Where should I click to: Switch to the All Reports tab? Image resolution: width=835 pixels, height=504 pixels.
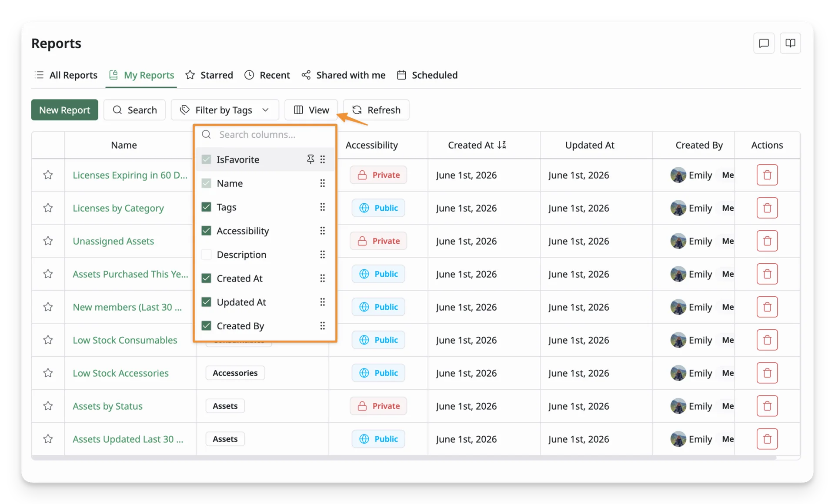[x=66, y=75]
